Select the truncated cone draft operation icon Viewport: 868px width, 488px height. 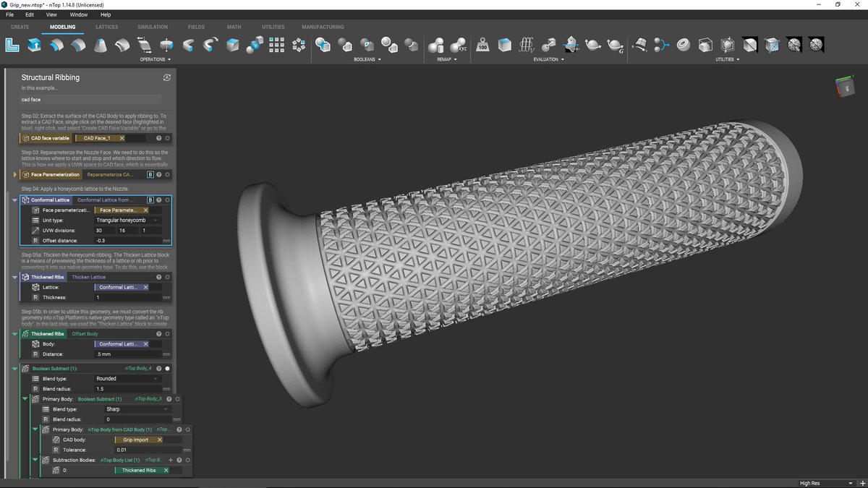pyautogui.click(x=101, y=46)
